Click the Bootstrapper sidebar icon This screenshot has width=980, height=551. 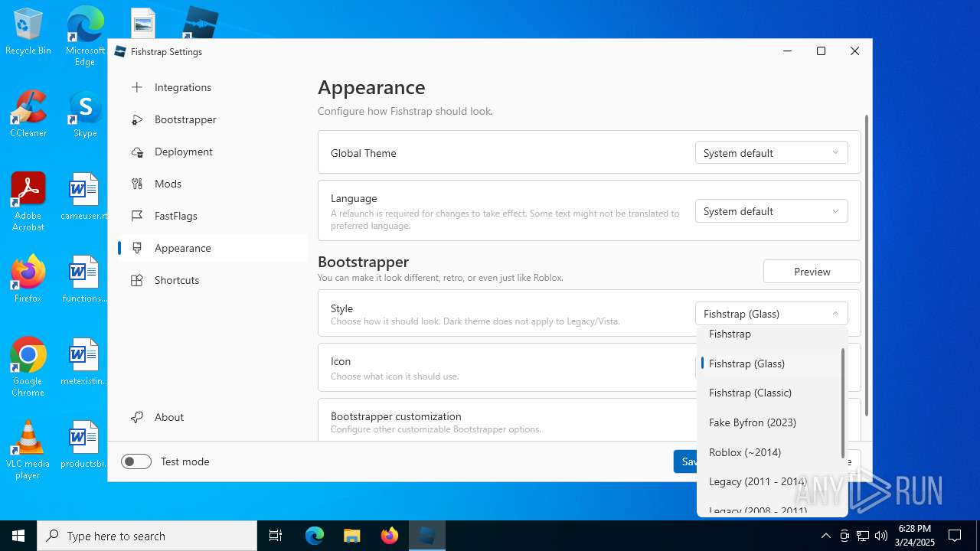(137, 119)
